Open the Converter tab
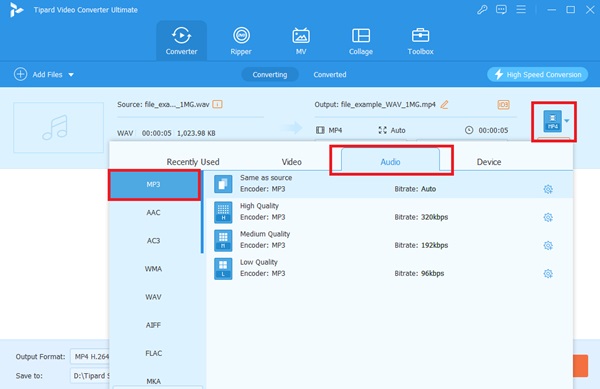The image size is (600, 389). (x=181, y=41)
